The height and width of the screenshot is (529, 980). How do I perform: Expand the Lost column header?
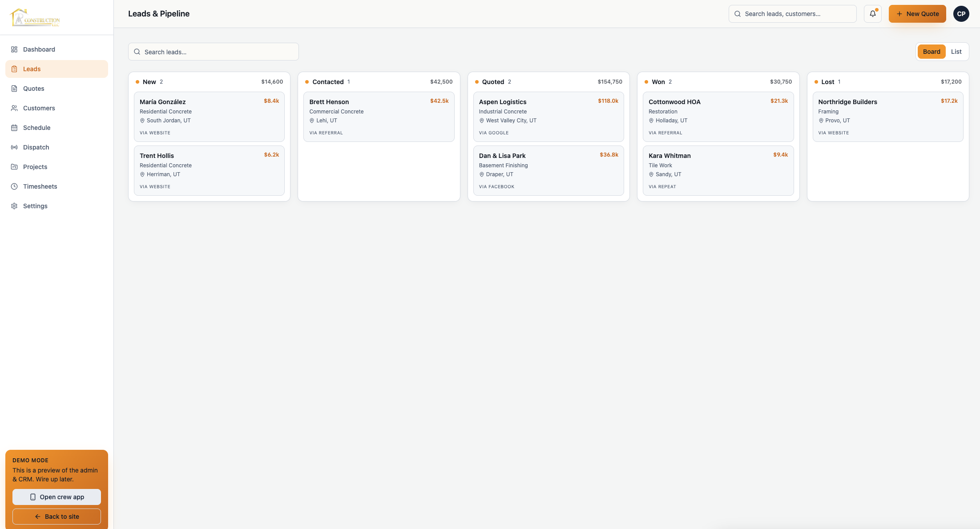[x=828, y=81]
